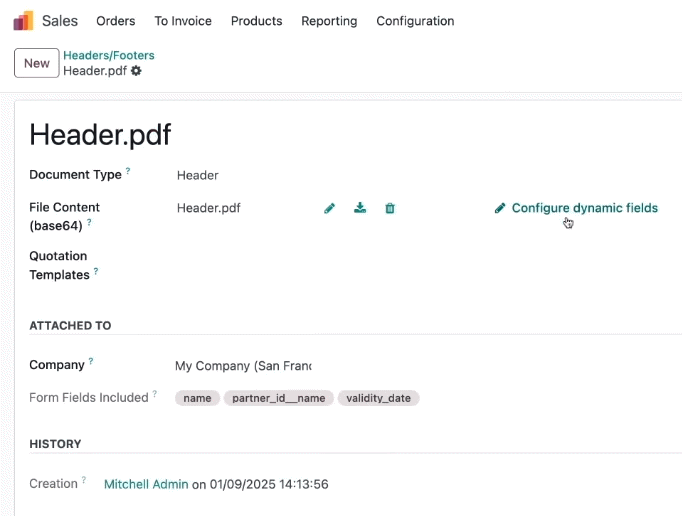
Task: Delete the Header.pdf file with trash icon
Action: [390, 208]
